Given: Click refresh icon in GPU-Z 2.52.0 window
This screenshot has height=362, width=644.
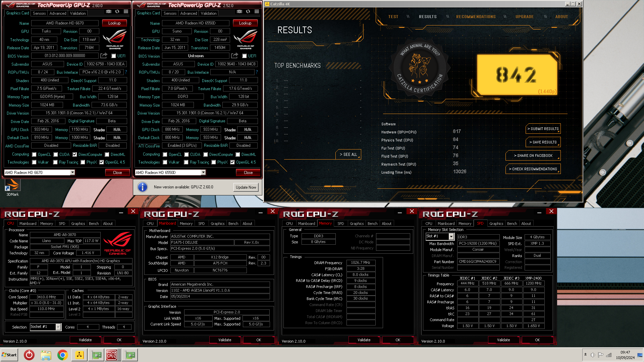Looking at the screenshot, I should point(248,12).
